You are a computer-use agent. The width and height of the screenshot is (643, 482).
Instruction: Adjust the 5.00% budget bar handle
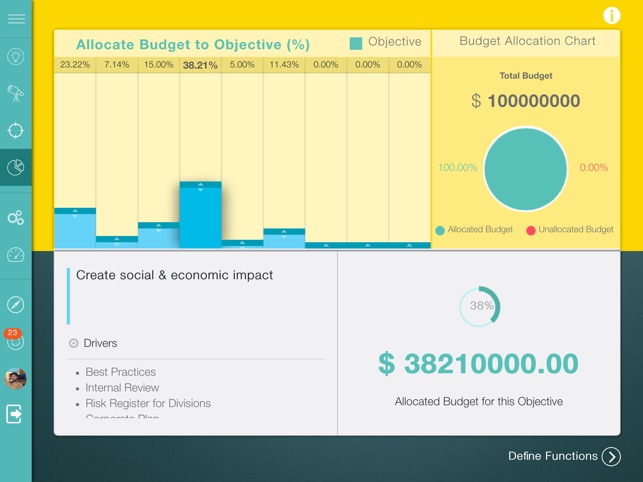point(242,243)
